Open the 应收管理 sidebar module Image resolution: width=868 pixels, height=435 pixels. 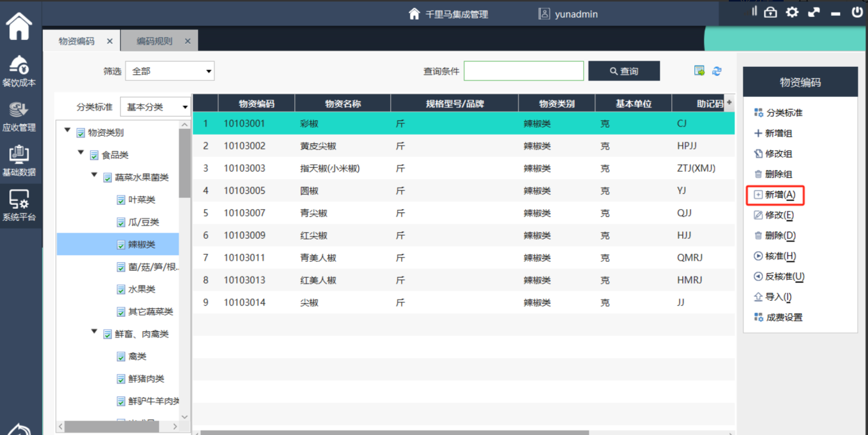coord(19,117)
